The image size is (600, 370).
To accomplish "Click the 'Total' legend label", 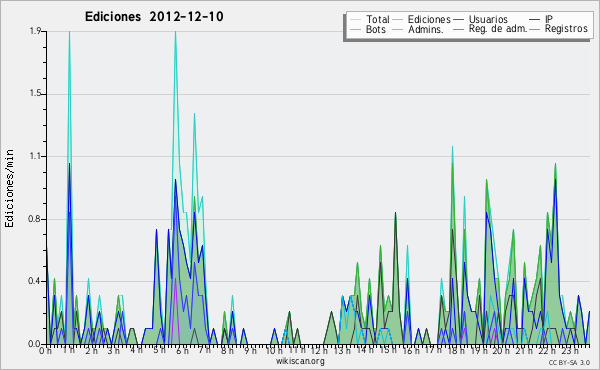I will pos(378,19).
